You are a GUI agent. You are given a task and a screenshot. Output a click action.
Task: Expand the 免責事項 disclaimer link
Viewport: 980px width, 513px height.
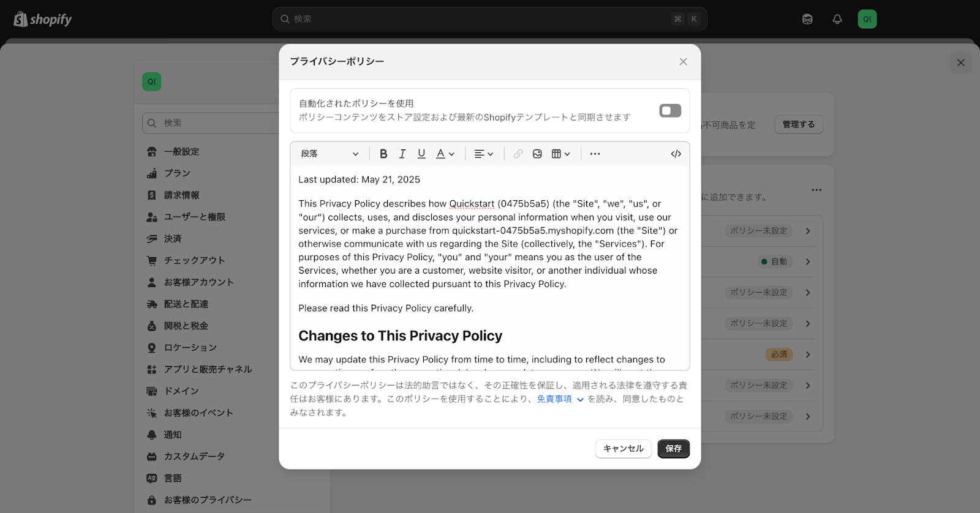pos(560,399)
